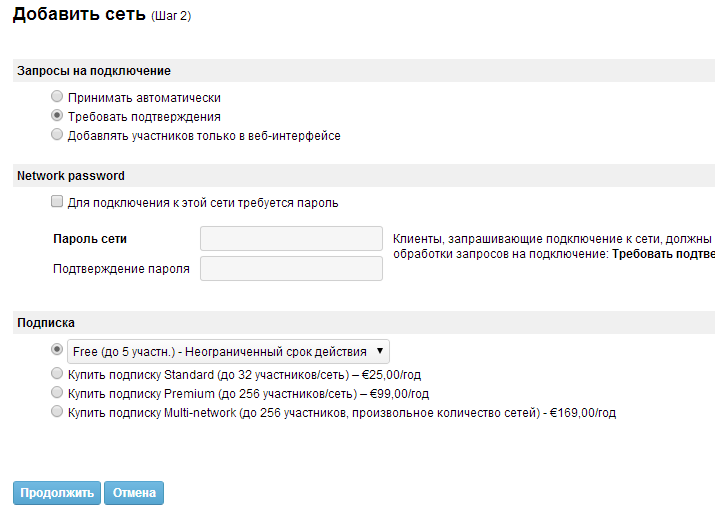This screenshot has height=511, width=715.
Task: Select 'Добавлять участников только в веб-интерфейсе' option
Action: click(x=57, y=135)
